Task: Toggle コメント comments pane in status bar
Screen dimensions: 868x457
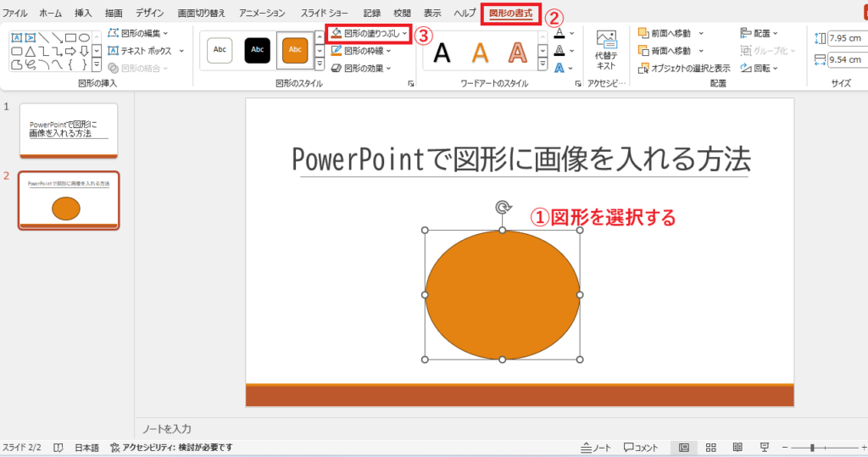Action: click(641, 448)
